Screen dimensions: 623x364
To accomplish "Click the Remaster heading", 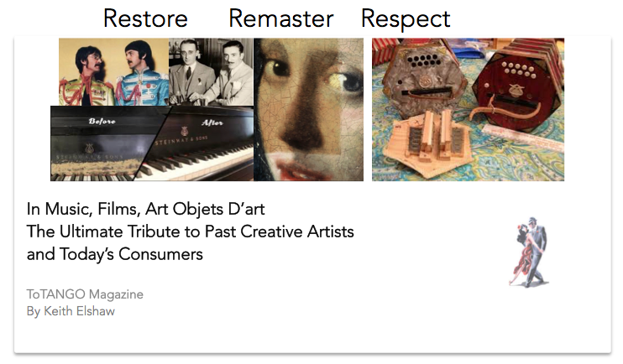I will click(281, 18).
